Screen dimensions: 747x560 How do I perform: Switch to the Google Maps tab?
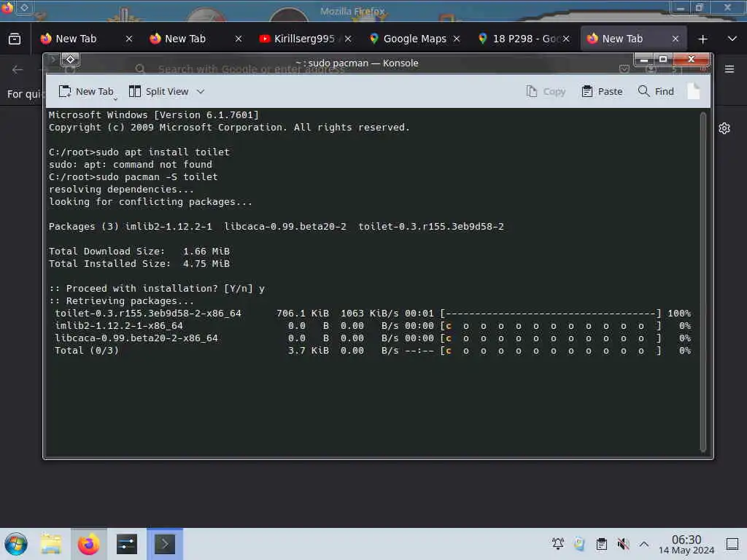click(414, 39)
